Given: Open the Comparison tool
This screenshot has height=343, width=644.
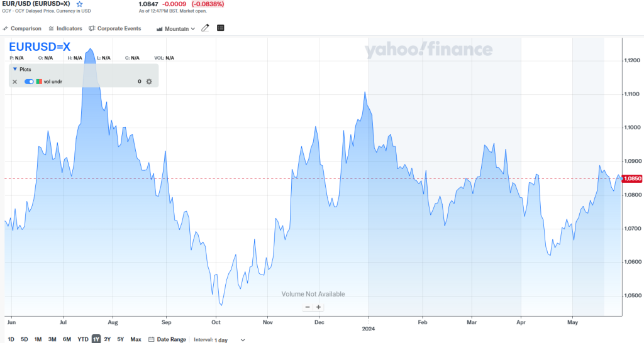Looking at the screenshot, I should pyautogui.click(x=22, y=28).
